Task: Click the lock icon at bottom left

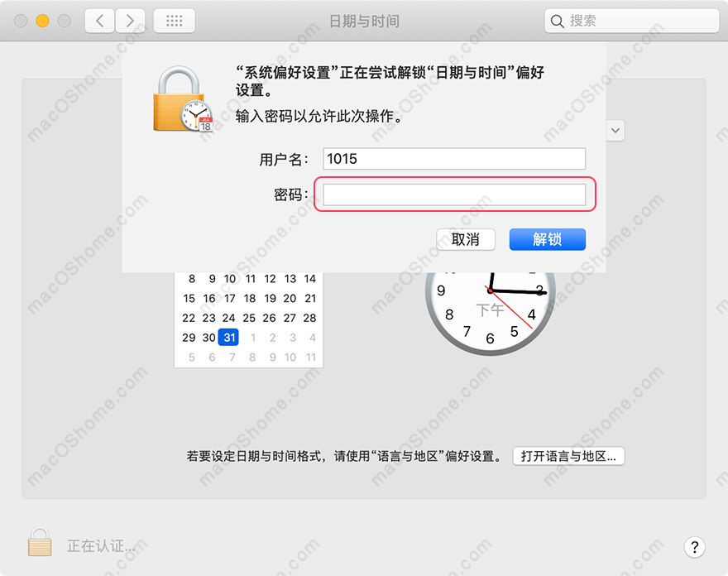Action: pos(40,541)
